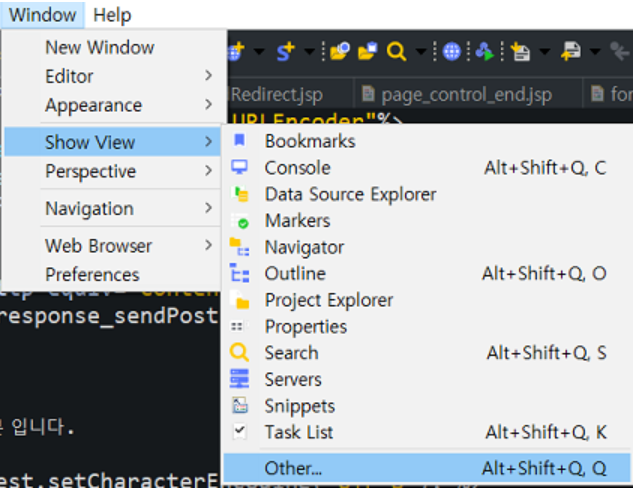Click the Markers view icon

pyautogui.click(x=240, y=221)
